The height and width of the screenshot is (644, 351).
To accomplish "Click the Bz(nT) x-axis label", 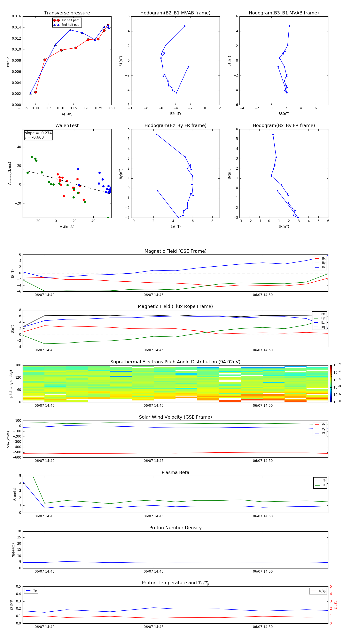I will (175, 227).
